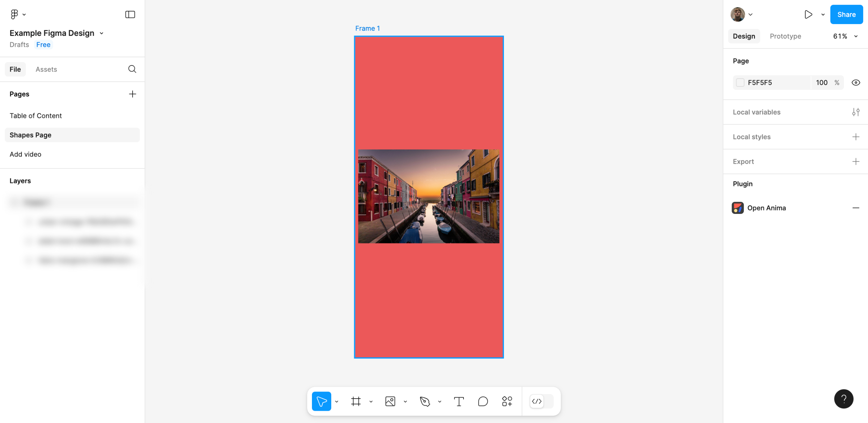Open the Table of Content page

[x=36, y=116]
